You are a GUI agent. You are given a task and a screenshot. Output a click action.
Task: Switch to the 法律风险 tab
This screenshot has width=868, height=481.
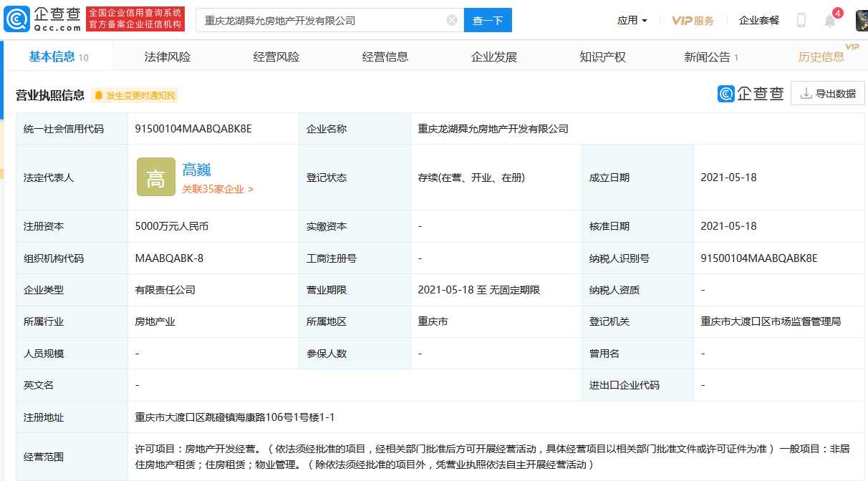click(x=168, y=57)
